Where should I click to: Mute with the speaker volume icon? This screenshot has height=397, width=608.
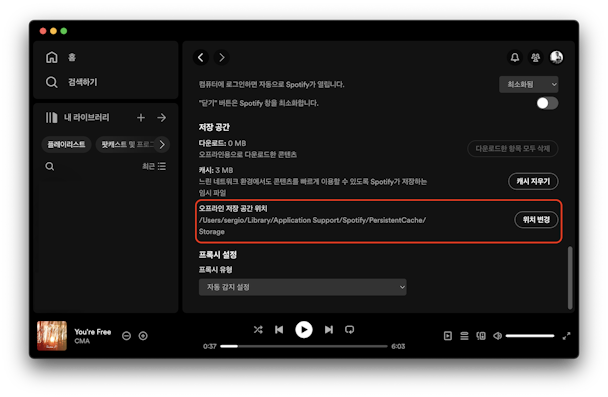click(497, 336)
